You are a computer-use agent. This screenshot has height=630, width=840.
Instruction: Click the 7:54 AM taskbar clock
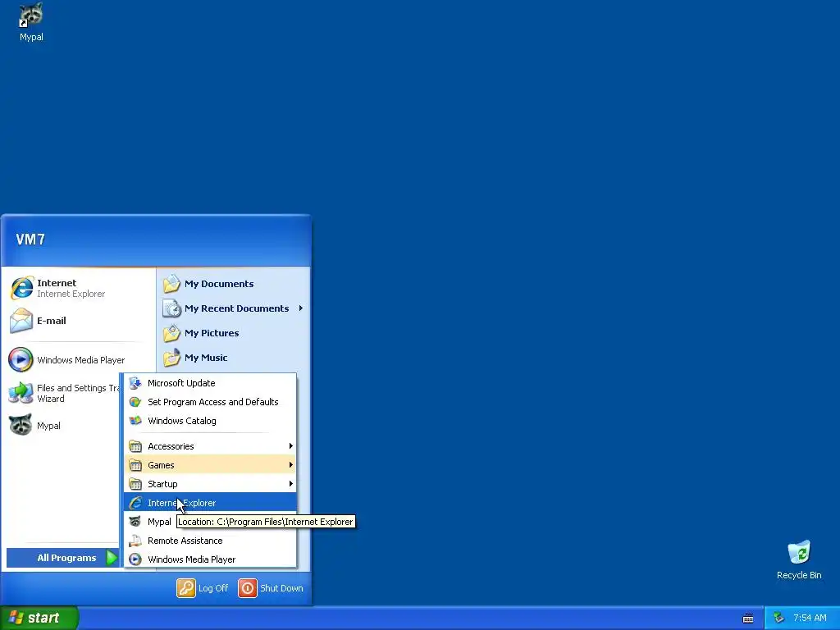[810, 618]
